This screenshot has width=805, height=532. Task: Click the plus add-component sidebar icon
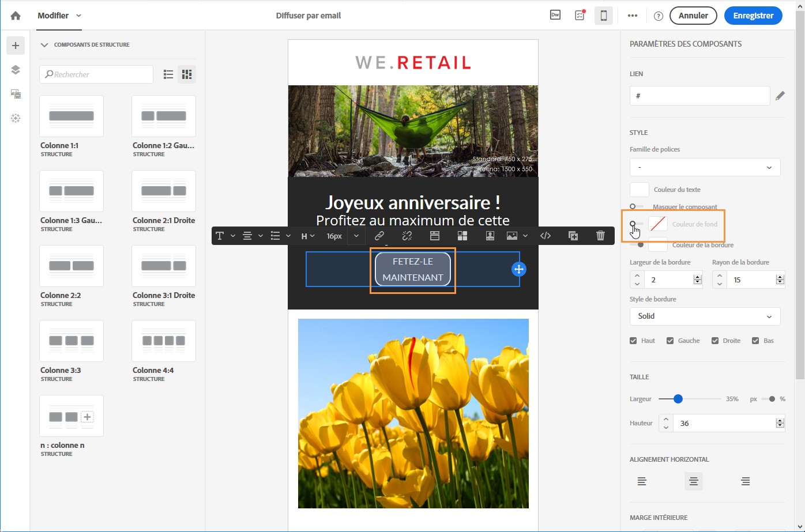(x=16, y=46)
